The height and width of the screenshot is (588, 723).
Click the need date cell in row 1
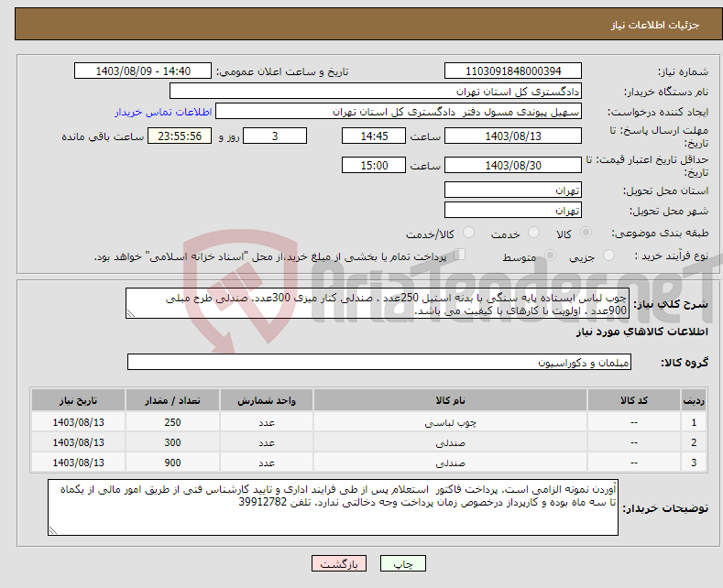(x=79, y=422)
